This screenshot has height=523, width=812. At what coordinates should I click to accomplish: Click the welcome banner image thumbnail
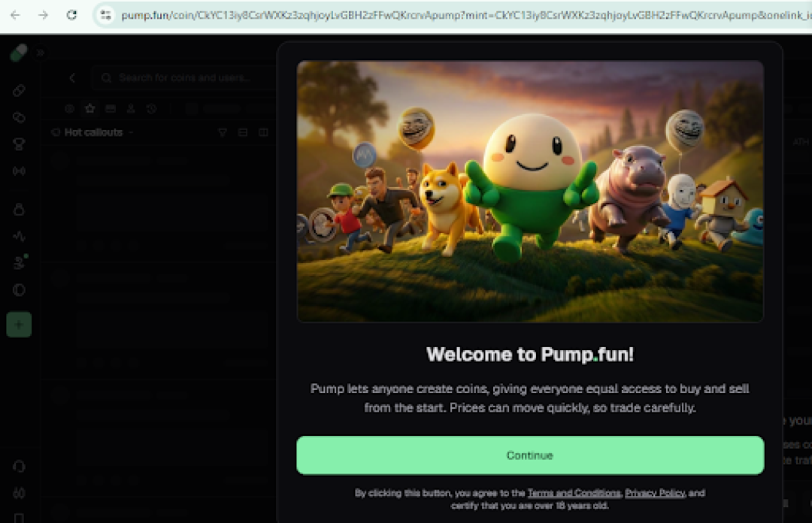(530, 191)
